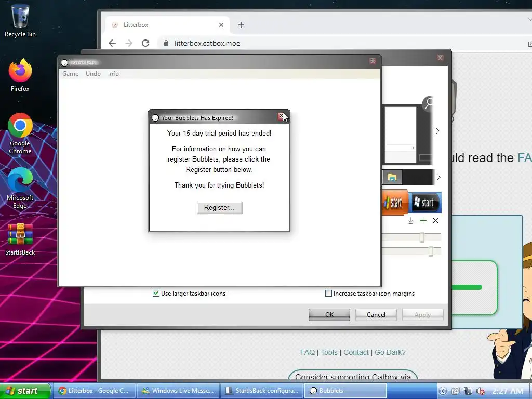Select the Firefox desktop icon
This screenshot has height=399, width=532.
[x=20, y=75]
